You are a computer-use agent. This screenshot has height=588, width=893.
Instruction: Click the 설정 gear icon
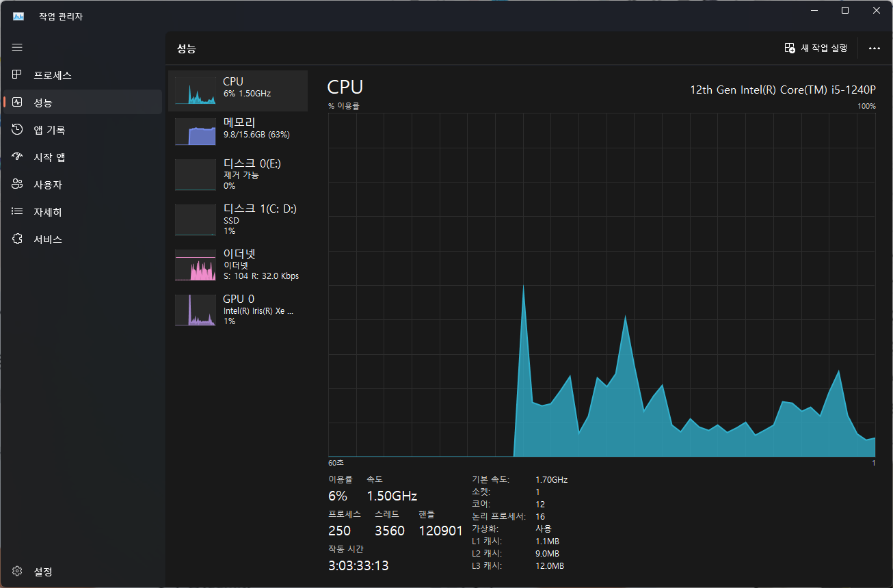tap(17, 571)
